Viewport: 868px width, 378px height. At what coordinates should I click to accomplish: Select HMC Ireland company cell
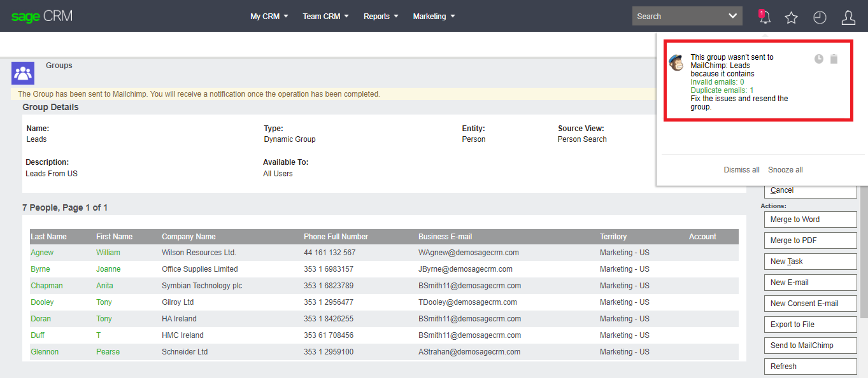coord(183,335)
